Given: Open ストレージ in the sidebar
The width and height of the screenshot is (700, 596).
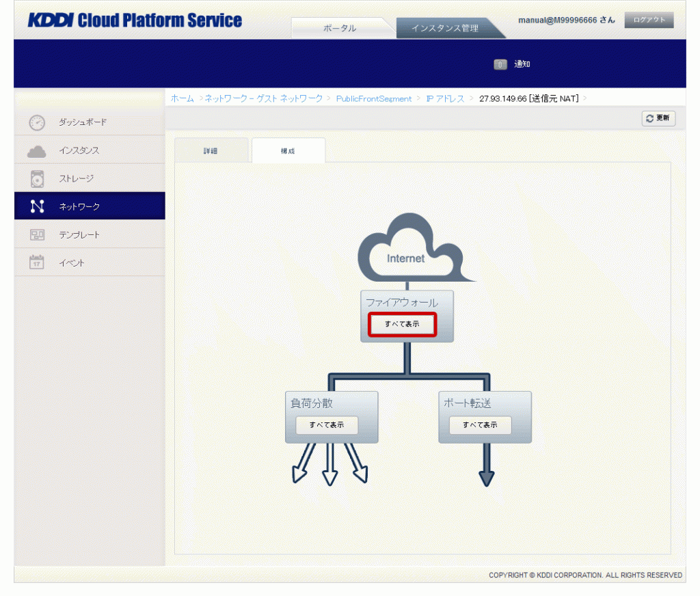Looking at the screenshot, I should pyautogui.click(x=90, y=178).
